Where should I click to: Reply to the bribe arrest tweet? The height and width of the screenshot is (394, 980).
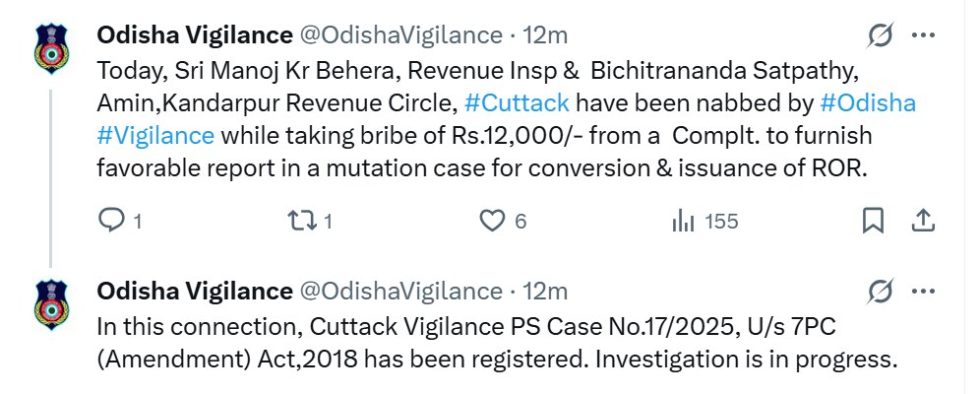point(111,221)
